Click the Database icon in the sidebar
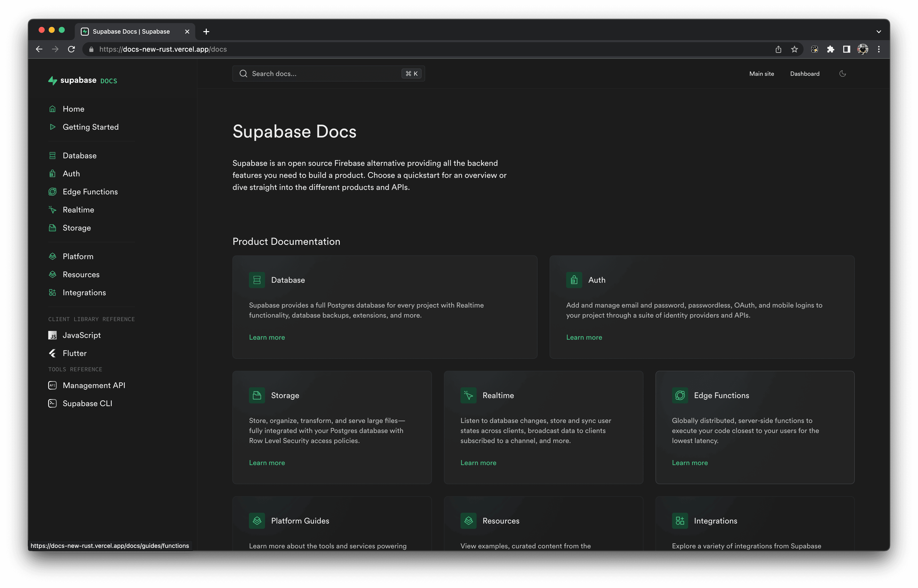The image size is (918, 588). click(53, 155)
